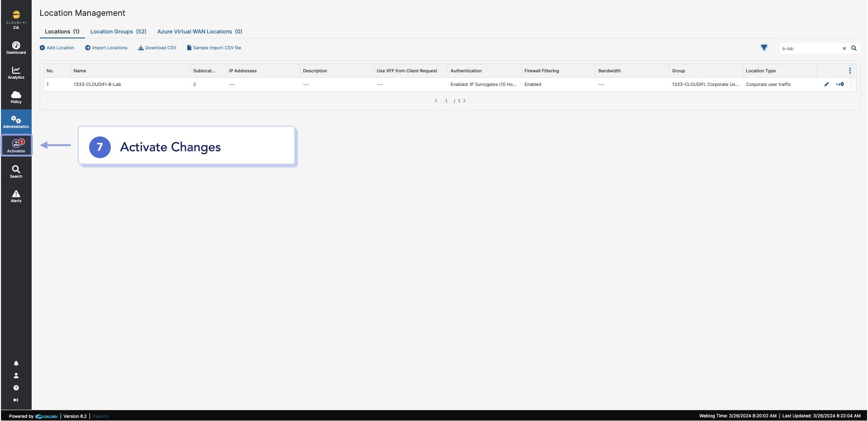Click the sign-out arrow icon
This screenshot has height=421, width=868.
[16, 400]
